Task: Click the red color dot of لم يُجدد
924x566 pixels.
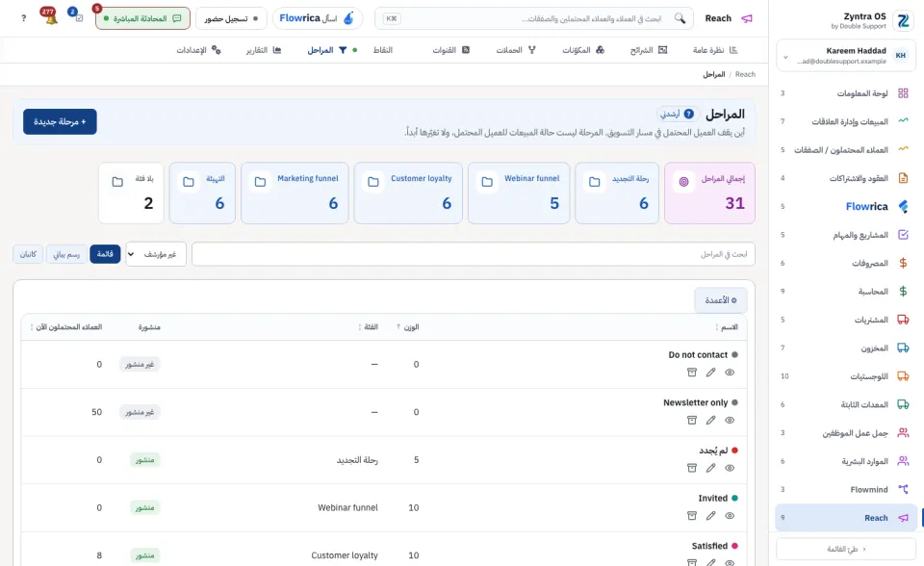Action: (x=734, y=450)
